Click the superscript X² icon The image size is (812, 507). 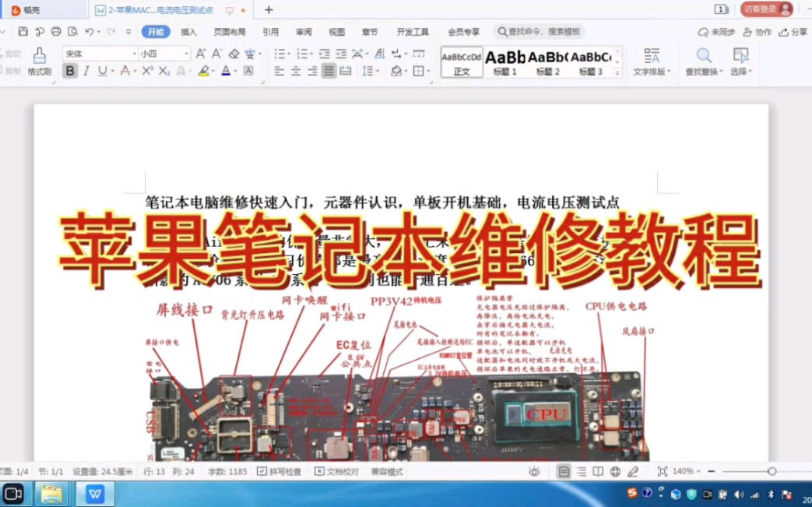148,70
